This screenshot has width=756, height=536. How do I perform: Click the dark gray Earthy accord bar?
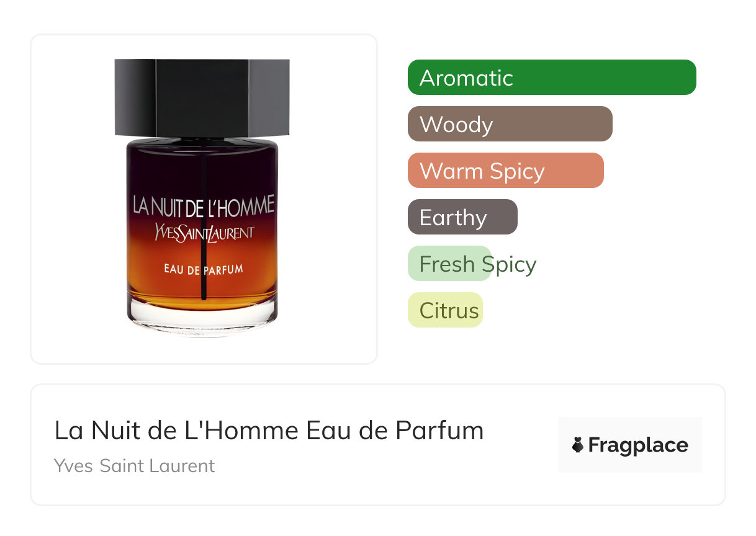(462, 217)
